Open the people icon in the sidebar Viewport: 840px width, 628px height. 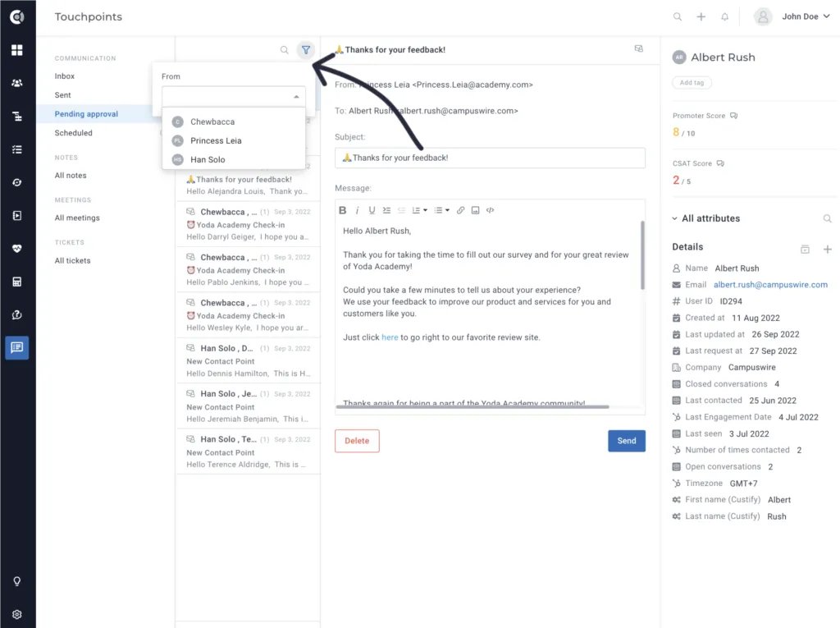(x=17, y=83)
